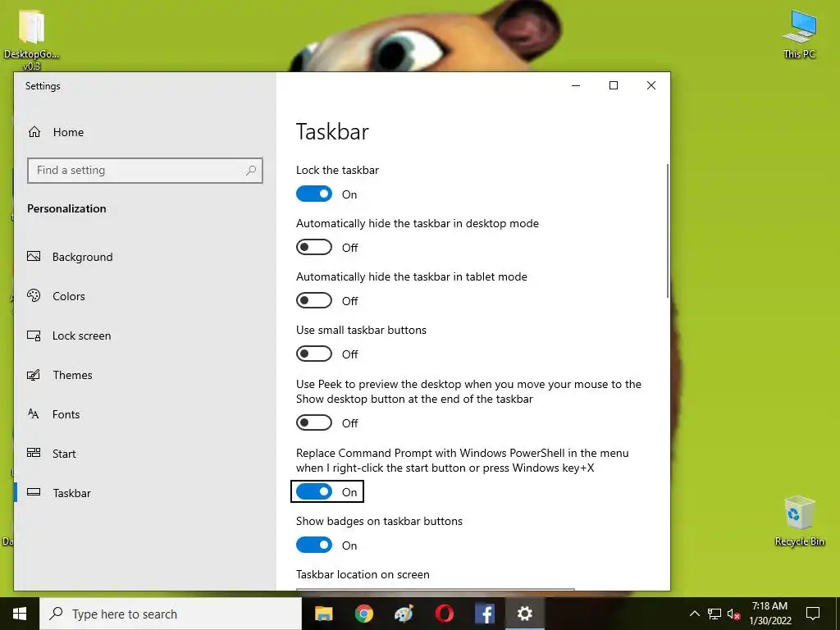Maximize the Settings window
The width and height of the screenshot is (840, 630).
pos(614,85)
